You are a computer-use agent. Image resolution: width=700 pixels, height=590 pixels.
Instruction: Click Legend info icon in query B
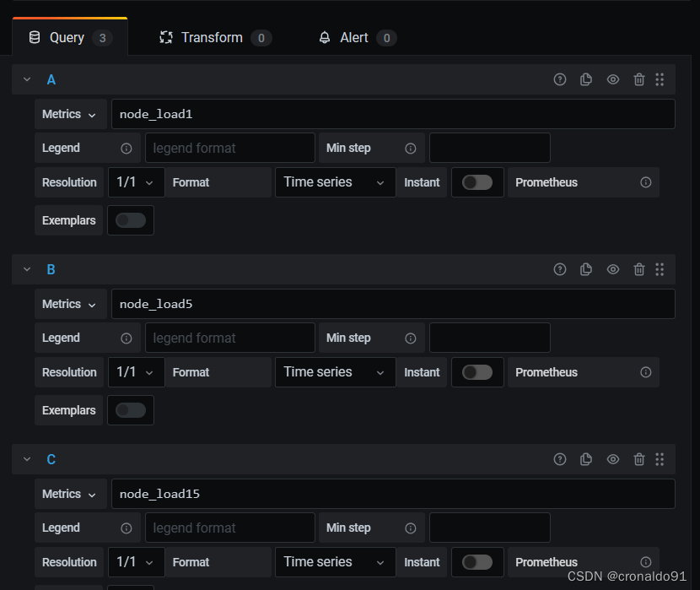tap(127, 338)
